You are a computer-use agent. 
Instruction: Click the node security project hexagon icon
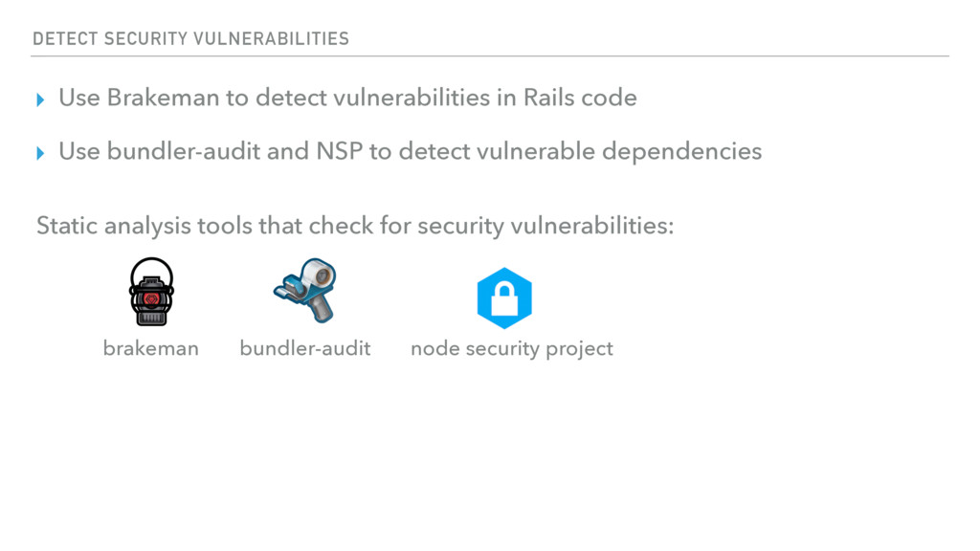504,298
